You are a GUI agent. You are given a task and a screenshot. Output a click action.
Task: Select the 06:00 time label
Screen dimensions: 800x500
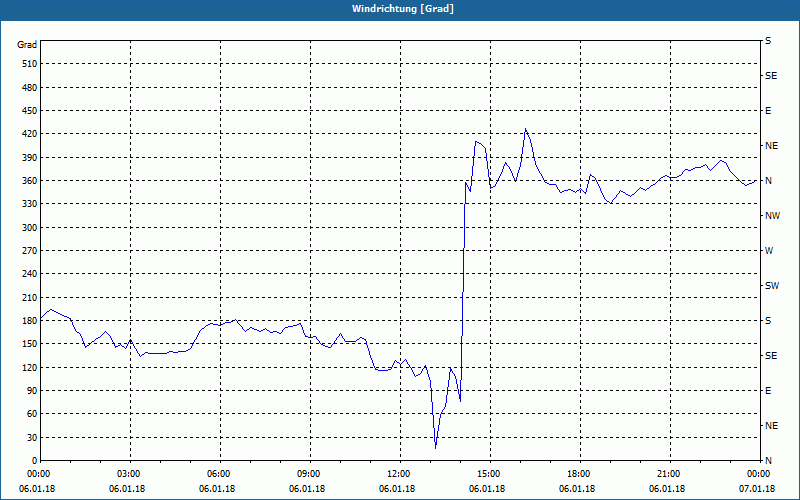pyautogui.click(x=220, y=474)
